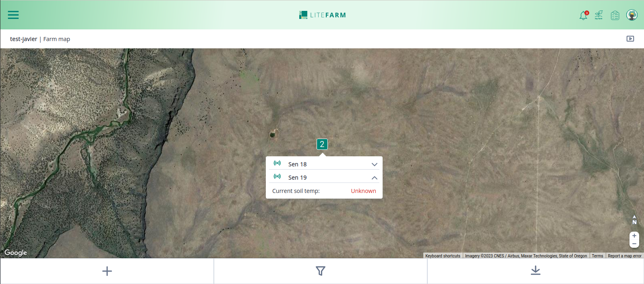
Task: Open Keyboard shortcuts for map
Action: (443, 256)
